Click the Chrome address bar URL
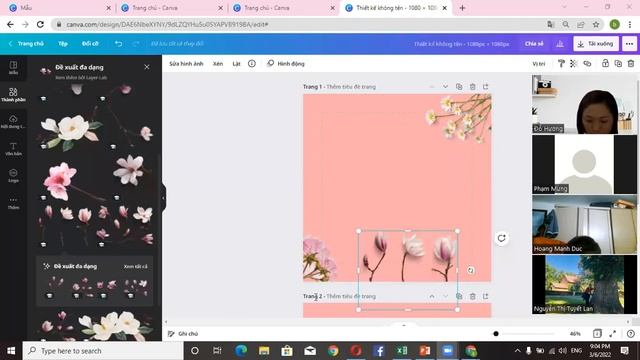The height and width of the screenshot is (360, 640). point(167,24)
